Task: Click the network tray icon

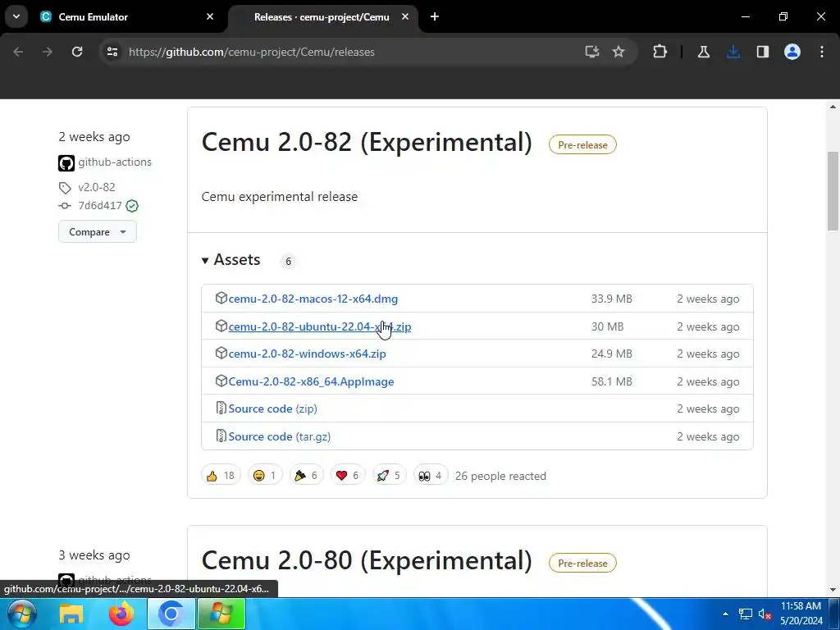Action: [745, 614]
